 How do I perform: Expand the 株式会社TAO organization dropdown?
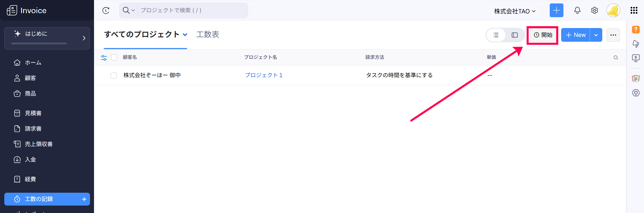point(515,11)
